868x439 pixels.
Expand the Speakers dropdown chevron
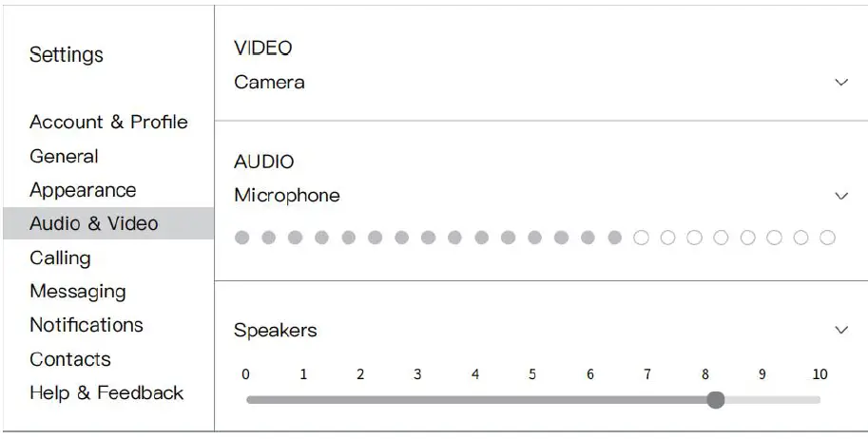coord(840,331)
